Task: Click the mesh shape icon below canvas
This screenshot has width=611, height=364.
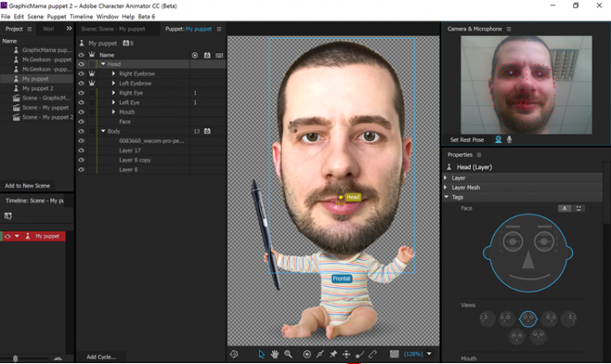Action: click(x=234, y=354)
